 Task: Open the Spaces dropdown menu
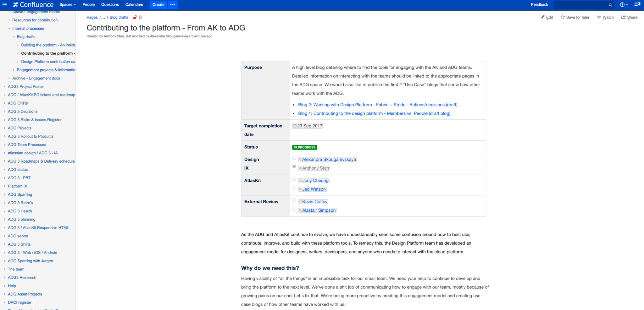tap(67, 5)
